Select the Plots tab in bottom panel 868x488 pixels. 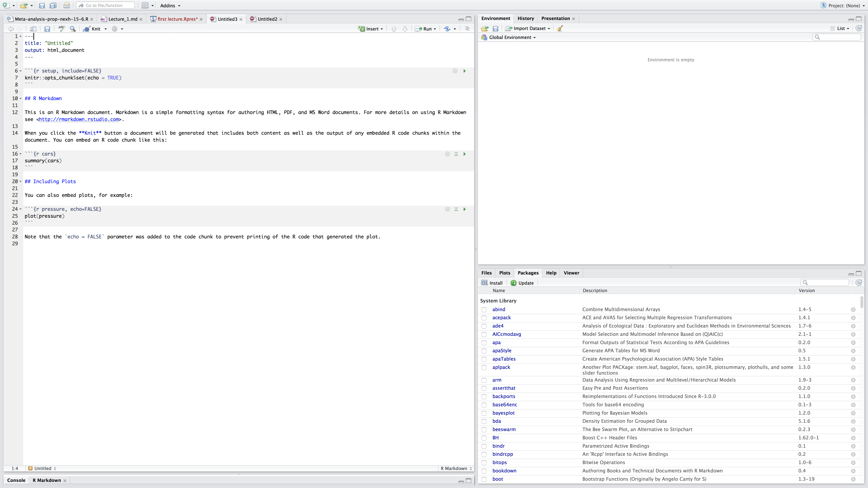coord(504,272)
